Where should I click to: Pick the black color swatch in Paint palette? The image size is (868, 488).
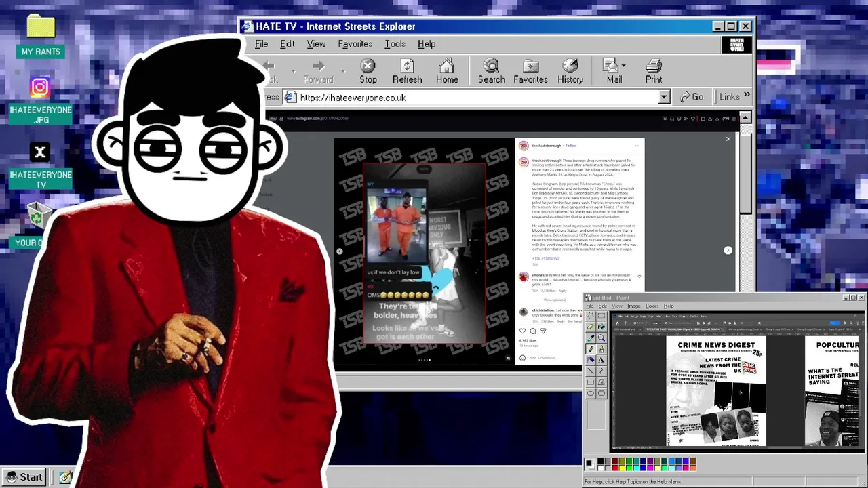tap(600, 461)
